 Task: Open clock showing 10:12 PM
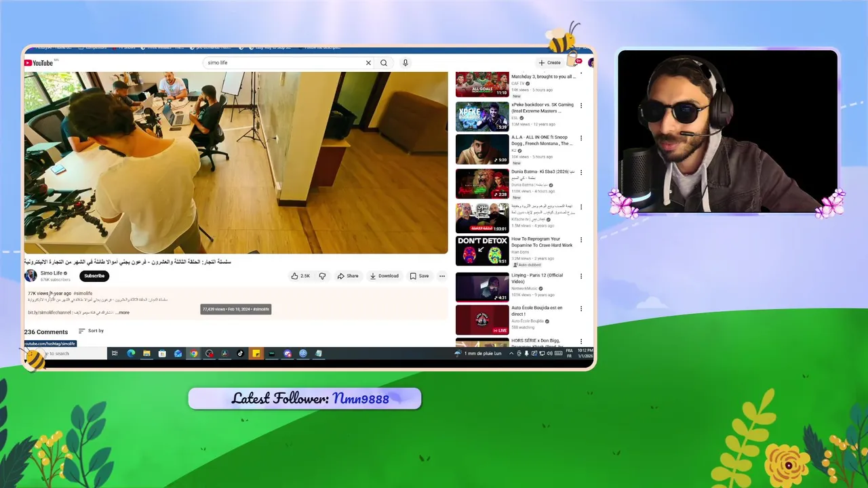click(x=585, y=353)
